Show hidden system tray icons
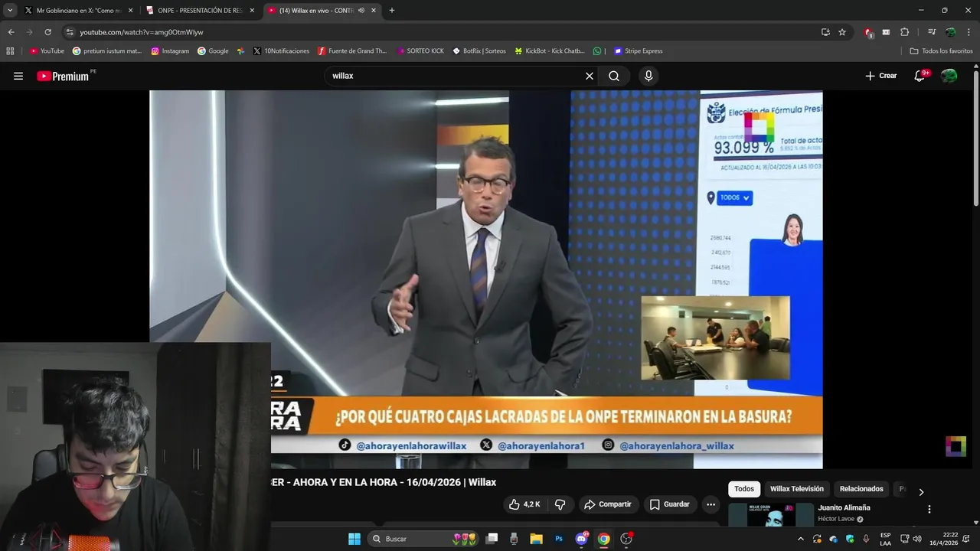The height and width of the screenshot is (551, 980). pos(801,539)
